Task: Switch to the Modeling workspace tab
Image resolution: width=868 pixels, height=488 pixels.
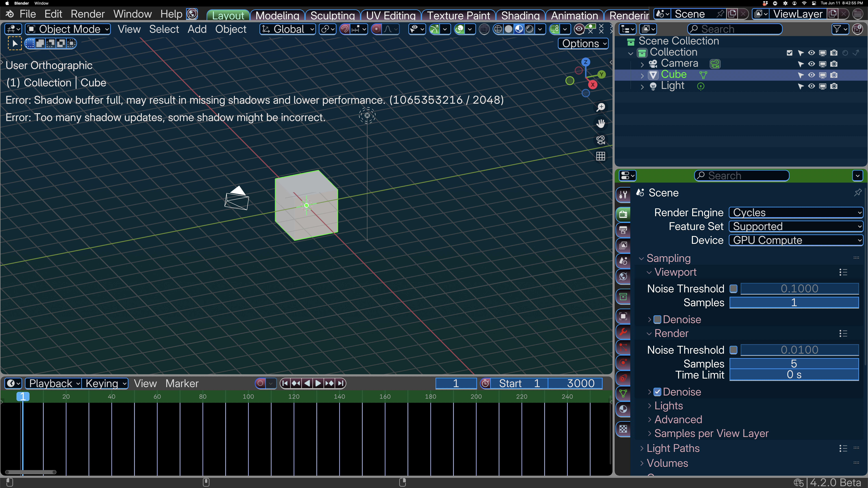Action: pyautogui.click(x=277, y=15)
